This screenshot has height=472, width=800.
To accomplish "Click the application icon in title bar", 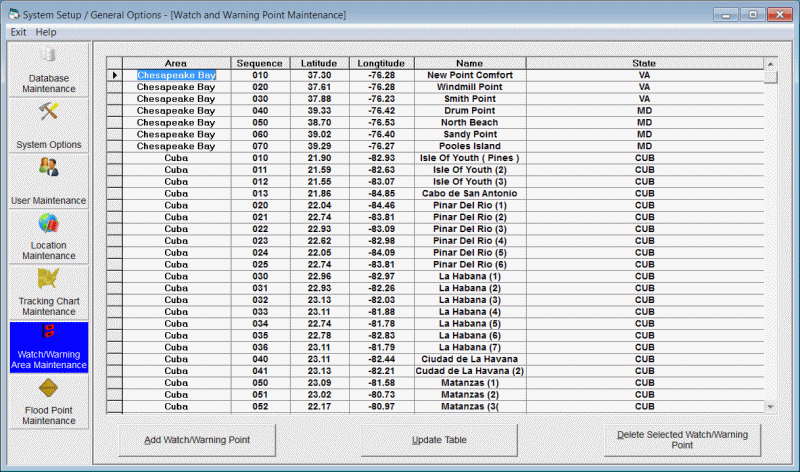I will point(14,14).
